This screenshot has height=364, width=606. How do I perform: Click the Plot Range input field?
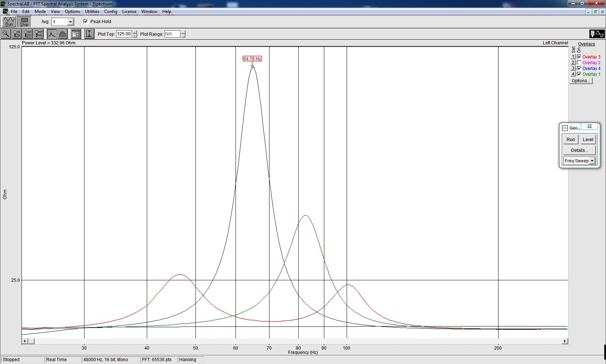tap(172, 34)
